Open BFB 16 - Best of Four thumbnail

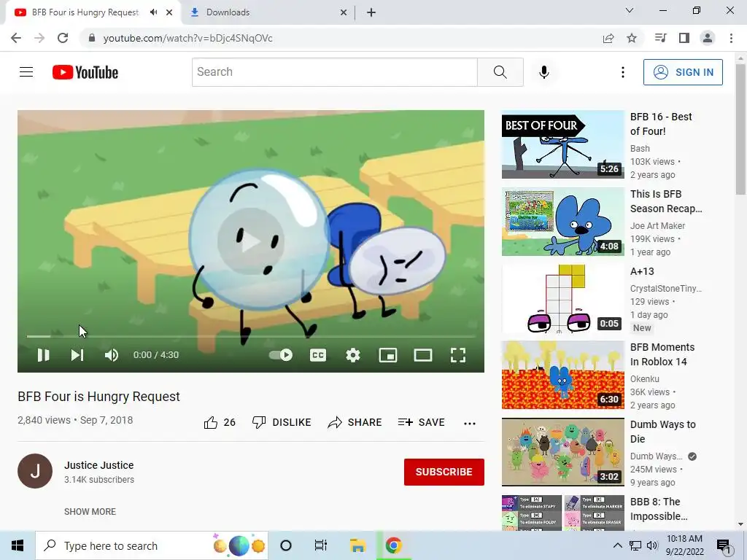click(562, 144)
